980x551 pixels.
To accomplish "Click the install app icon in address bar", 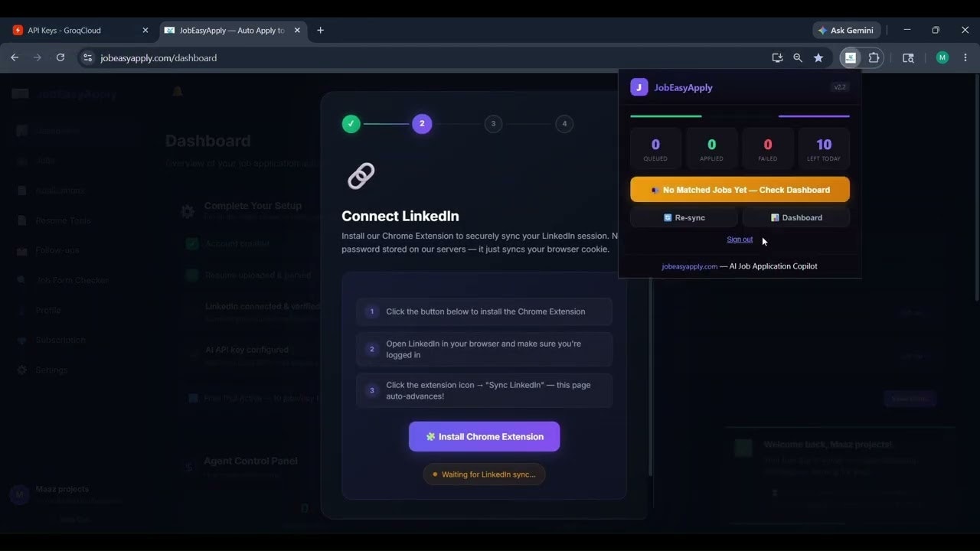I will pyautogui.click(x=777, y=57).
